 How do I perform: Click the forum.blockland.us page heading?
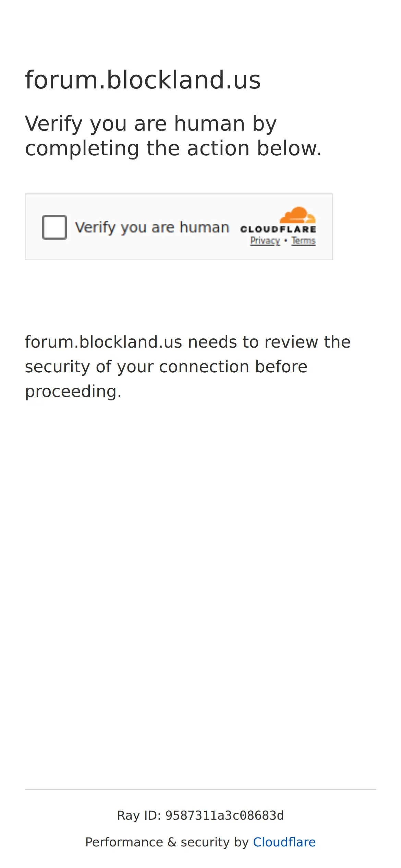(x=143, y=80)
